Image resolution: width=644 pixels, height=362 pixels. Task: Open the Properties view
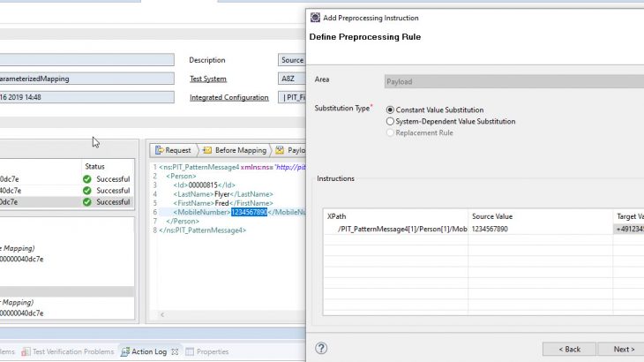[213, 351]
